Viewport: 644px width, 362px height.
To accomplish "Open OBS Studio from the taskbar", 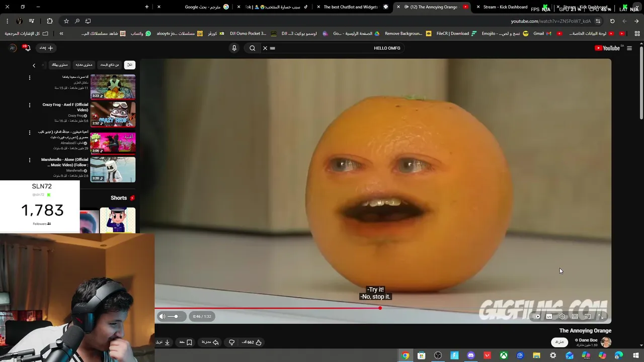I will coord(438,355).
